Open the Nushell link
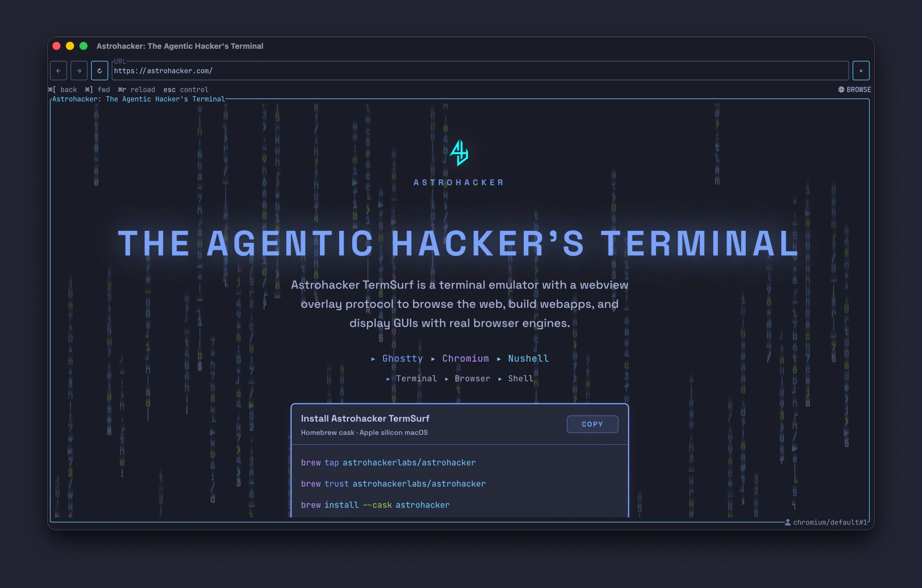This screenshot has height=588, width=922. click(x=528, y=359)
